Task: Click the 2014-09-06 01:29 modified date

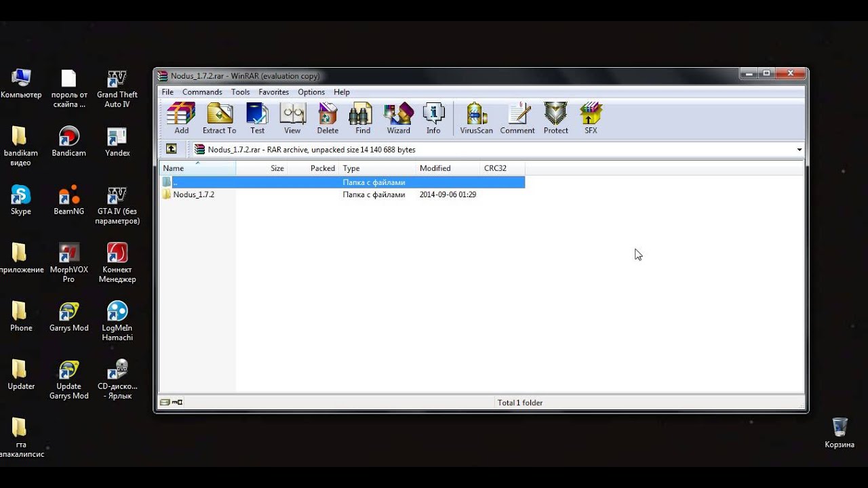Action: (448, 195)
